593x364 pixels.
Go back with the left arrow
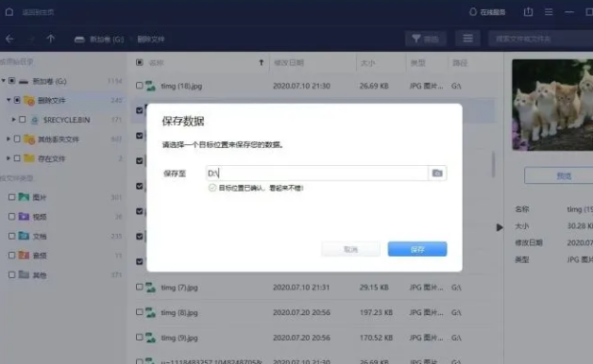(x=9, y=39)
